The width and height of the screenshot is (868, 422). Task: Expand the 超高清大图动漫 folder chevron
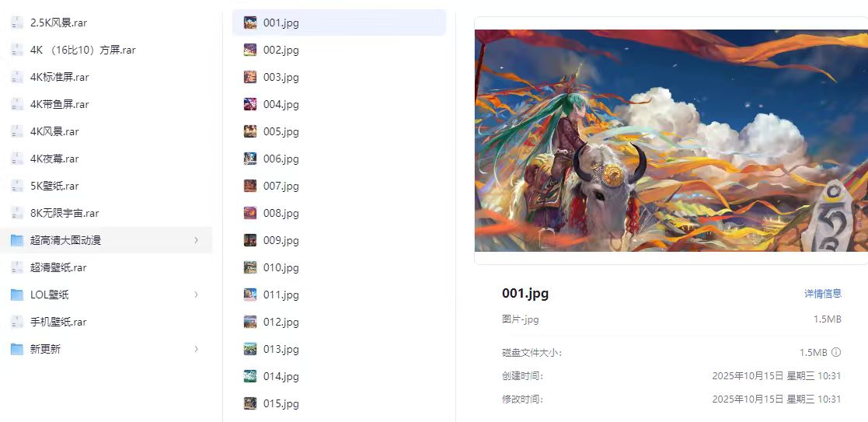pos(196,240)
